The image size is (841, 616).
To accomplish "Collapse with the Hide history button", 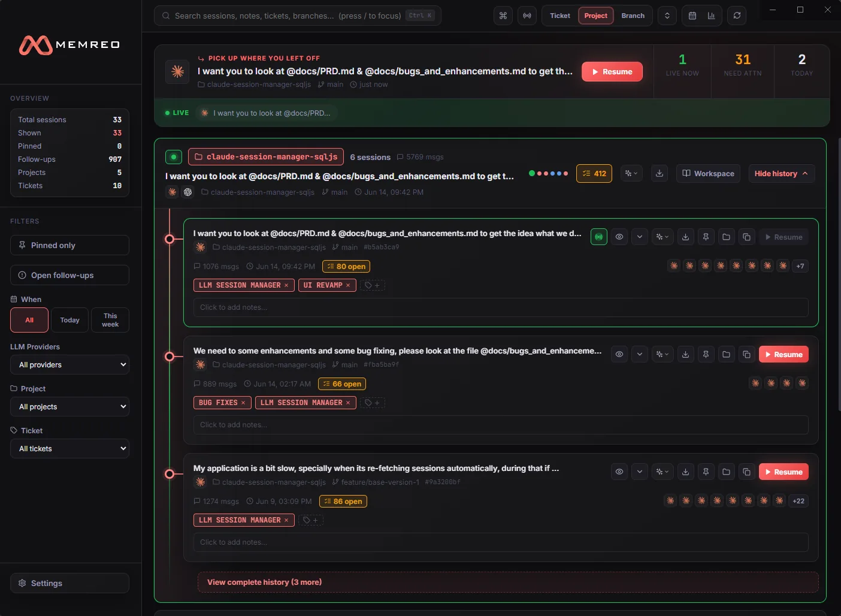I will (782, 173).
